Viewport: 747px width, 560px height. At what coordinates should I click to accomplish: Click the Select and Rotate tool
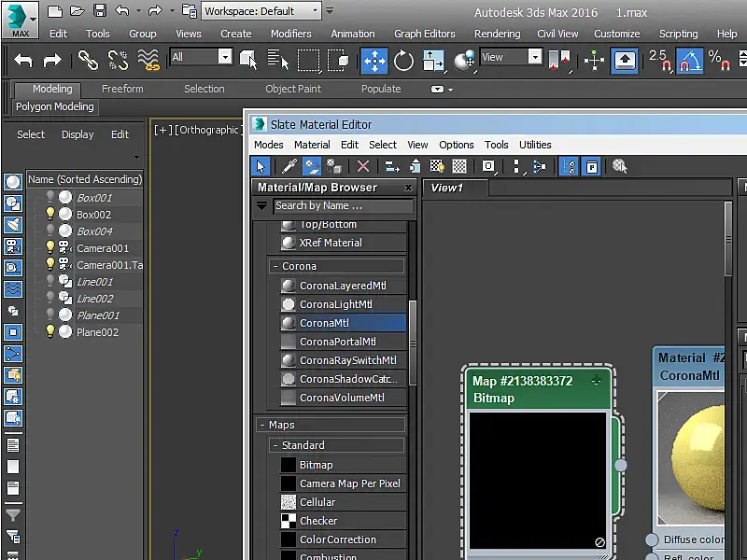coord(403,61)
